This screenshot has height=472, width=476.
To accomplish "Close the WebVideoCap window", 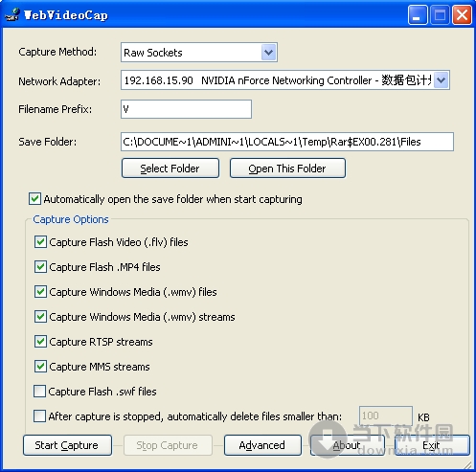I will (462, 15).
